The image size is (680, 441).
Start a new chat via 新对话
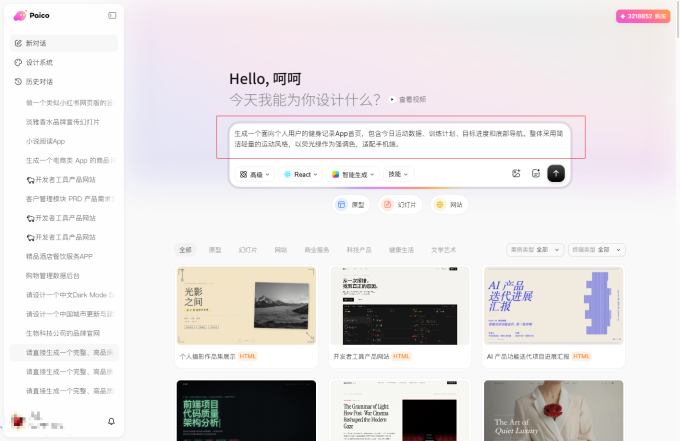tap(64, 43)
